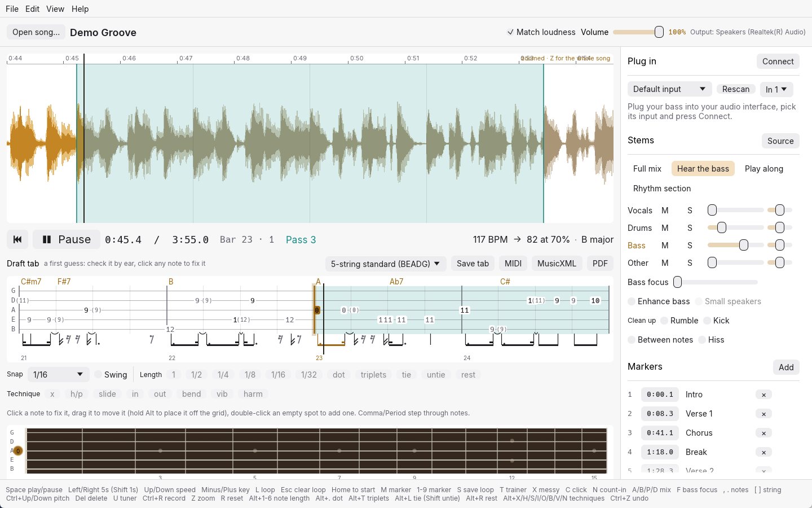
Task: Remove the Intro marker
Action: click(764, 395)
